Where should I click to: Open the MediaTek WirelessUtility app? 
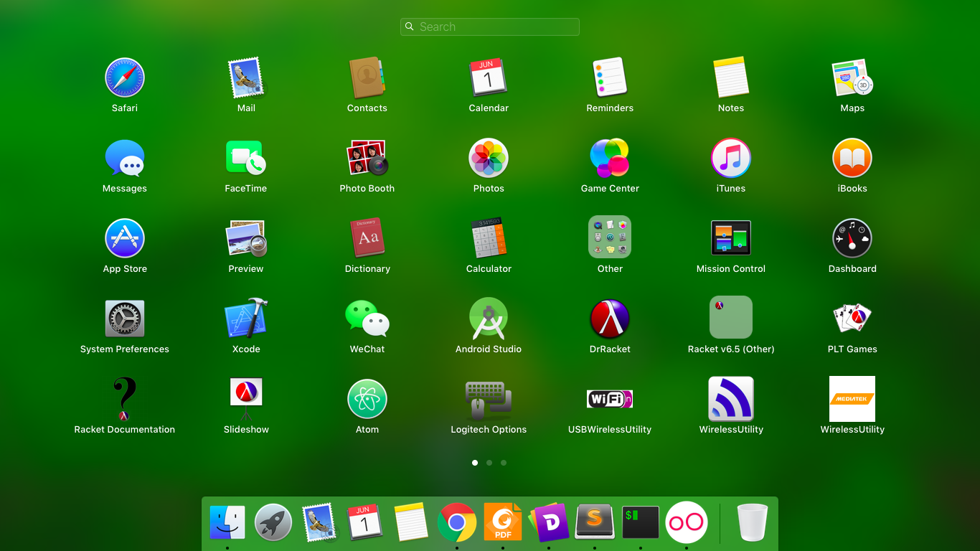[852, 399]
